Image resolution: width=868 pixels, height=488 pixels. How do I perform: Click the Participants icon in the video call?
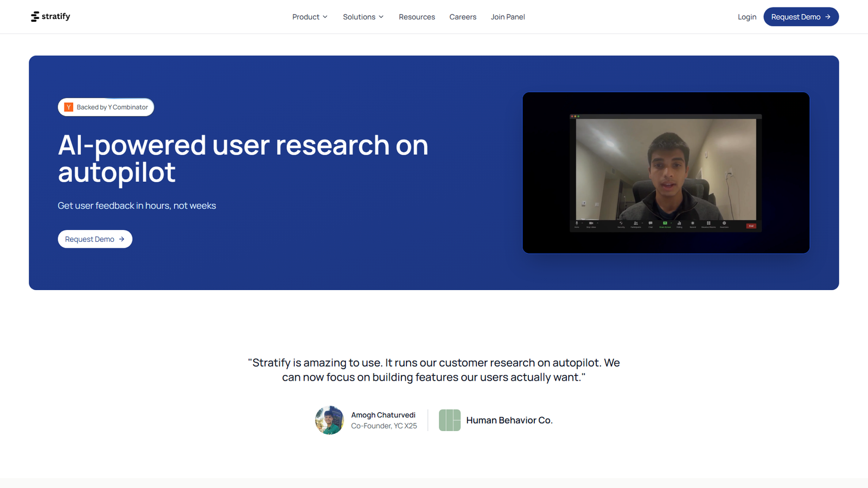click(x=636, y=222)
